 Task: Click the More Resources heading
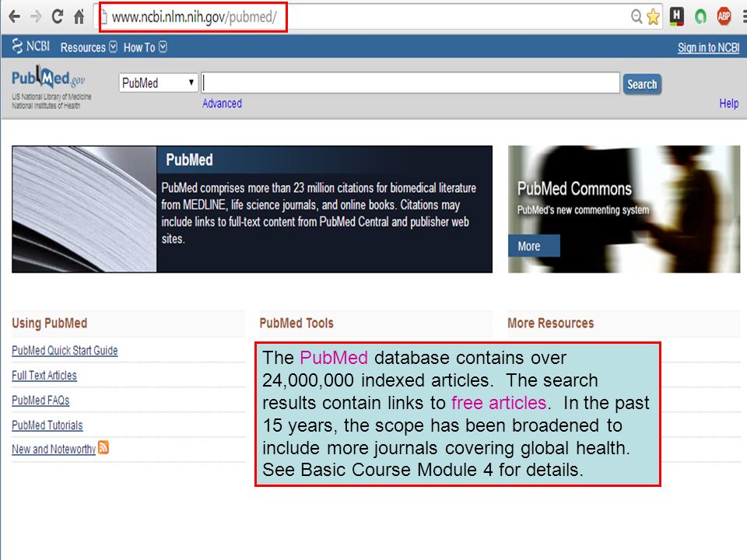pos(551,323)
